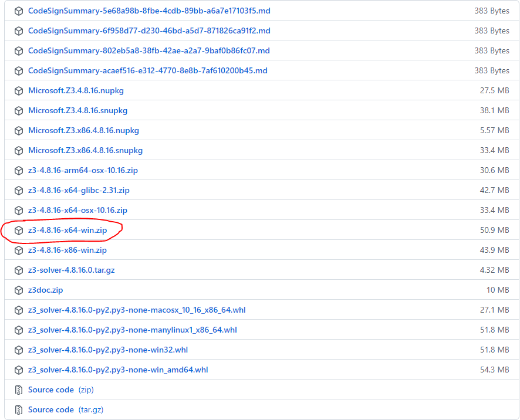Download CodeSignSummary-5e68a98b-8fbe-4cdb-89bb-a6a7e17103f5.md

tap(149, 11)
